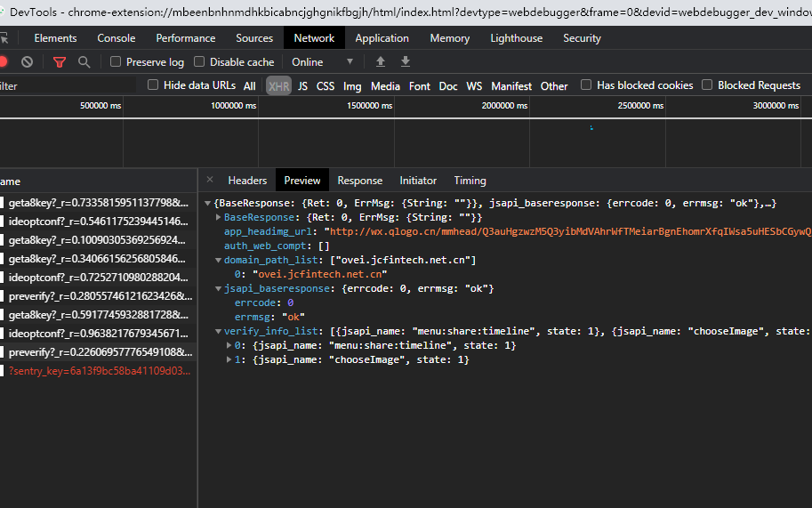Expand the BaseResponse object node
The width and height of the screenshot is (812, 508).
tap(220, 217)
